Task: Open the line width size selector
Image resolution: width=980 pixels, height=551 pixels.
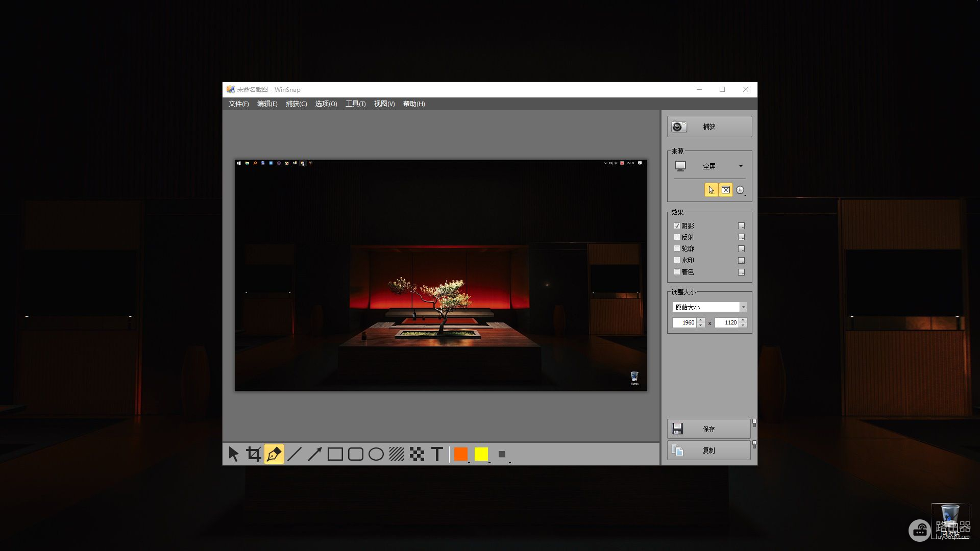Action: click(502, 454)
